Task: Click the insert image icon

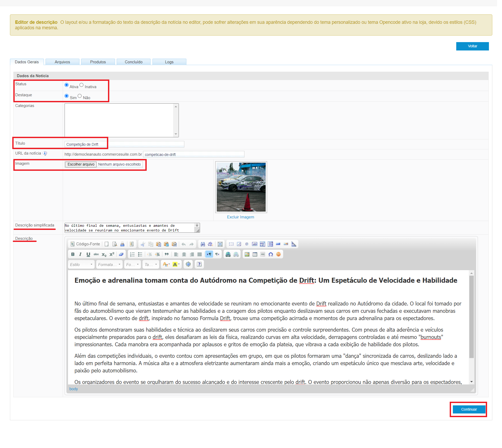Action: pos(247,254)
